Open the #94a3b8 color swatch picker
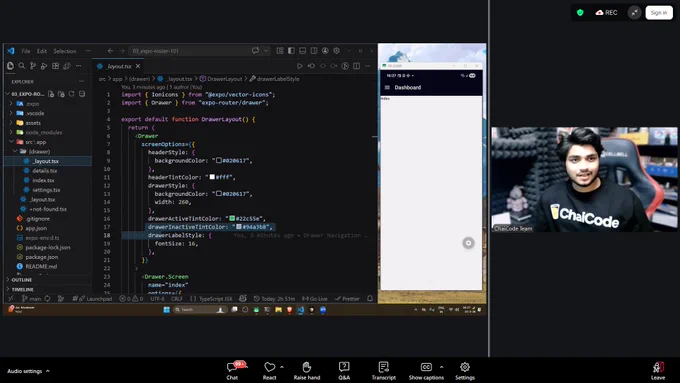 tap(239, 226)
